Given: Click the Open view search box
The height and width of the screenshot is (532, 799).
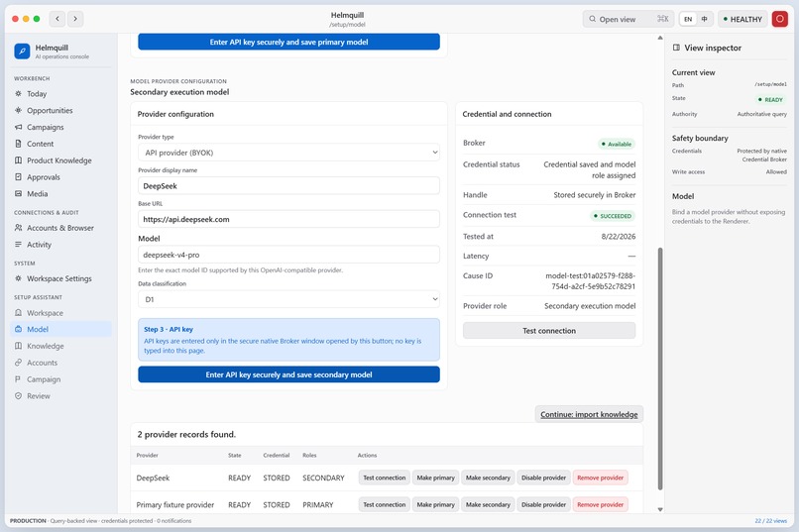Looking at the screenshot, I should click(628, 19).
